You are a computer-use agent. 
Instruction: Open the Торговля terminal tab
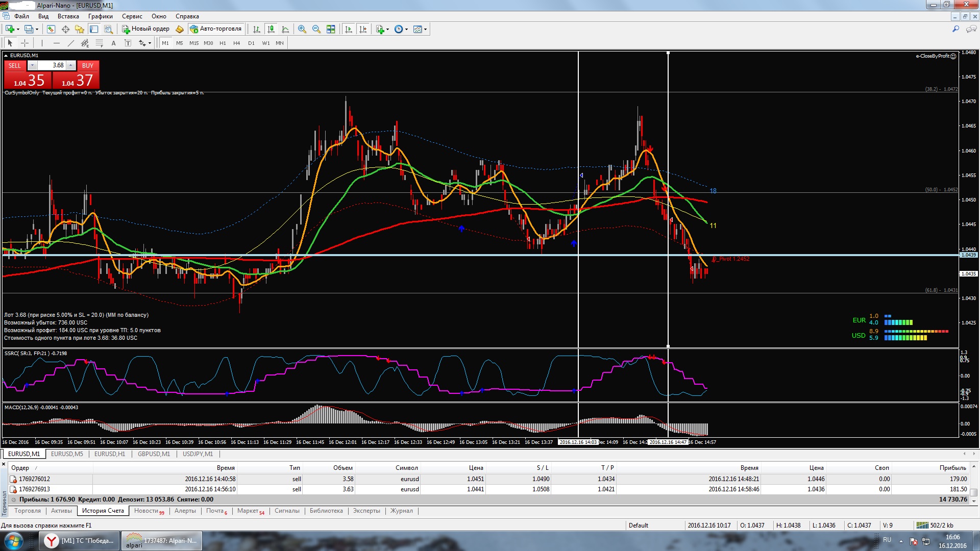coord(28,511)
